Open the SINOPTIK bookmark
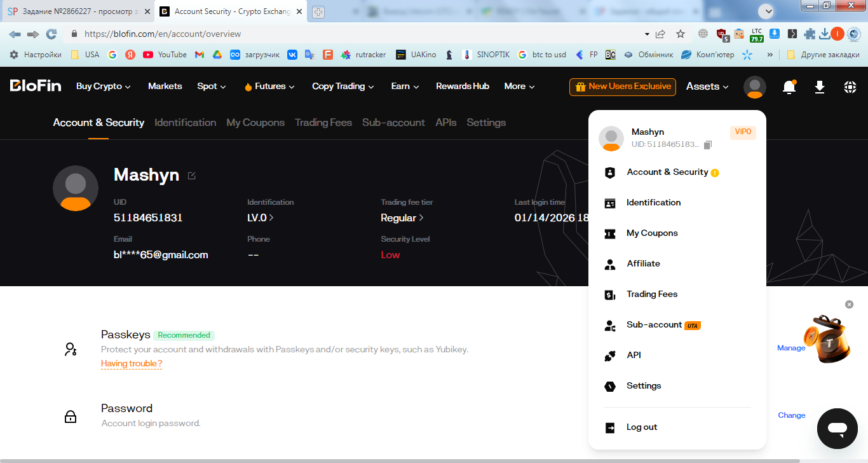This screenshot has width=868, height=463. [x=486, y=55]
